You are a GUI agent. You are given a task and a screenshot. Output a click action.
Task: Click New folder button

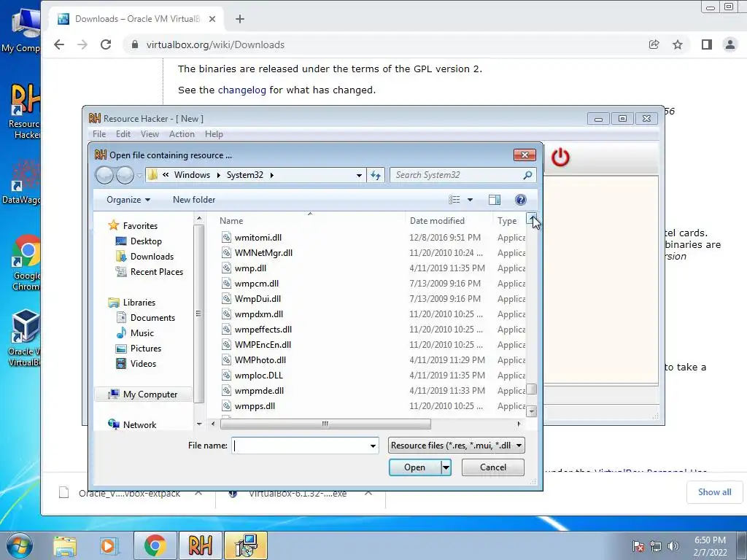[x=194, y=200]
